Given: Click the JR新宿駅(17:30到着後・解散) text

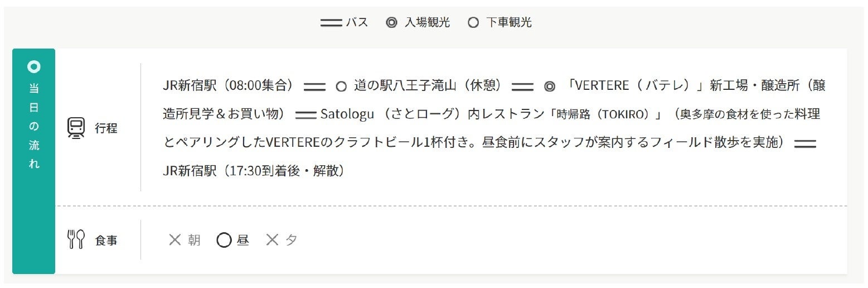Looking at the screenshot, I should (254, 170).
